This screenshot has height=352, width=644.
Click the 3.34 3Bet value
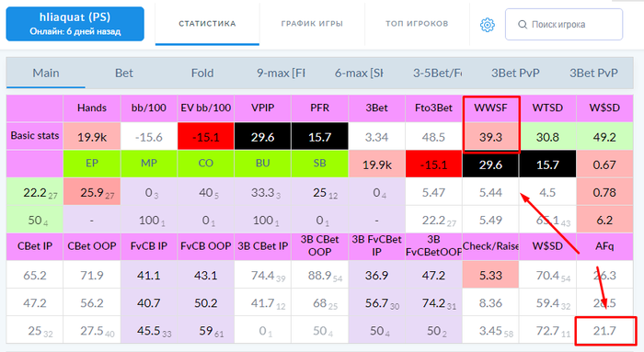coord(376,137)
